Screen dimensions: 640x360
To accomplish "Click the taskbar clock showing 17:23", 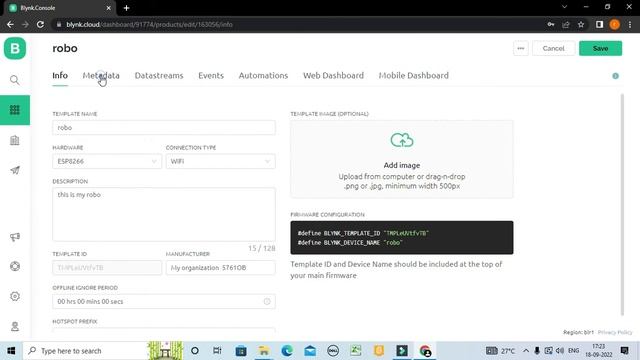I will pos(599,351).
